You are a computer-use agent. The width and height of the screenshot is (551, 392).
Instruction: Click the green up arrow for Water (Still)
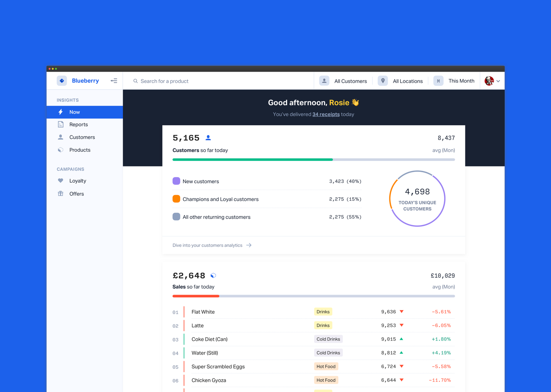401,353
